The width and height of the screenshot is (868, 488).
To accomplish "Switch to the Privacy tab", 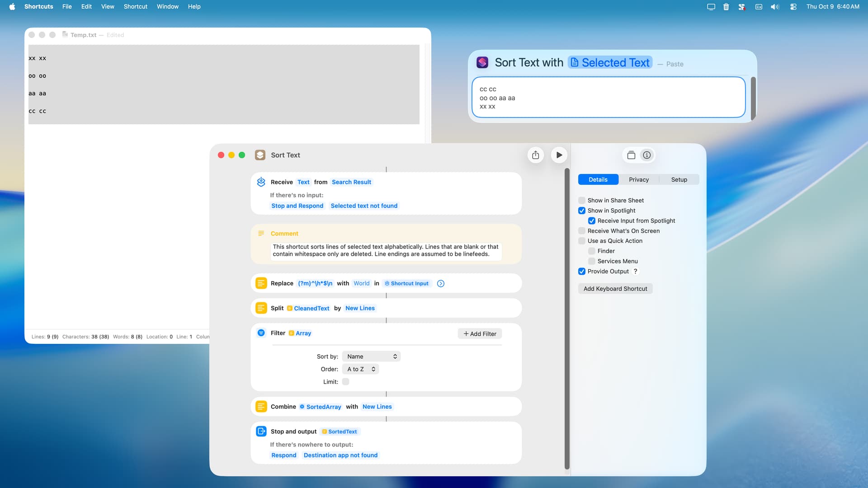I will click(x=638, y=179).
